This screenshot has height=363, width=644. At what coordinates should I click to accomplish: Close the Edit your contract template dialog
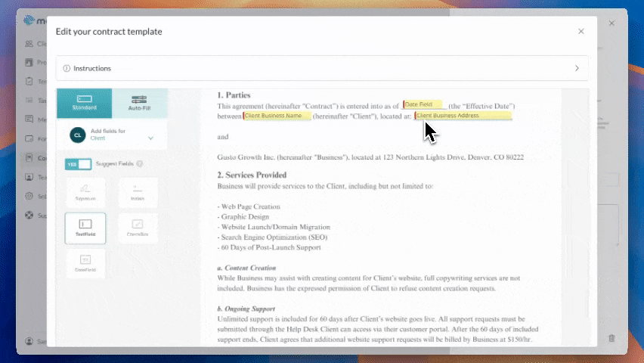[x=581, y=31]
